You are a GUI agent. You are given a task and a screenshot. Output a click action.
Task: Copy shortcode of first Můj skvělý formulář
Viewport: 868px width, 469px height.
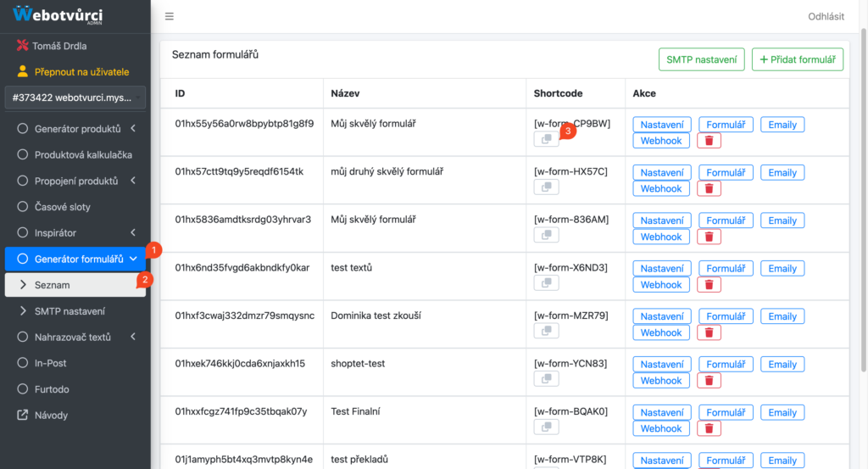pos(547,139)
